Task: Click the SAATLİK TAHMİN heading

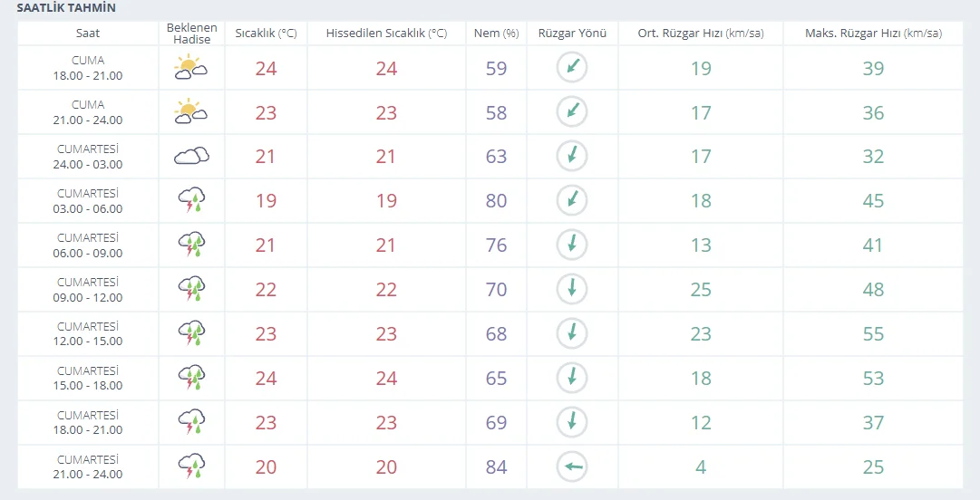Action: click(66, 8)
